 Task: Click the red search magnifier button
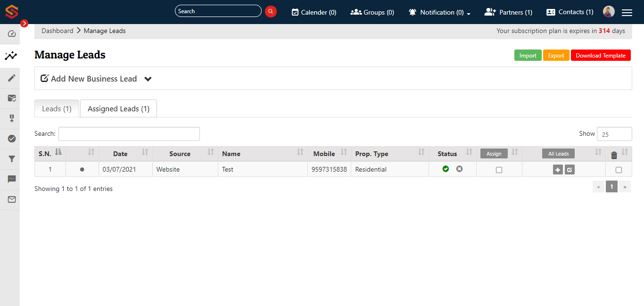[x=271, y=11]
